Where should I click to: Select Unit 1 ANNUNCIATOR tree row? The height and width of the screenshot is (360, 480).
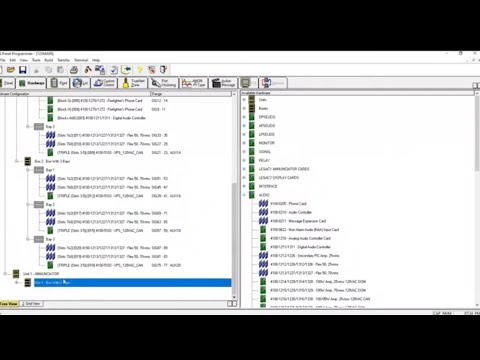41,274
